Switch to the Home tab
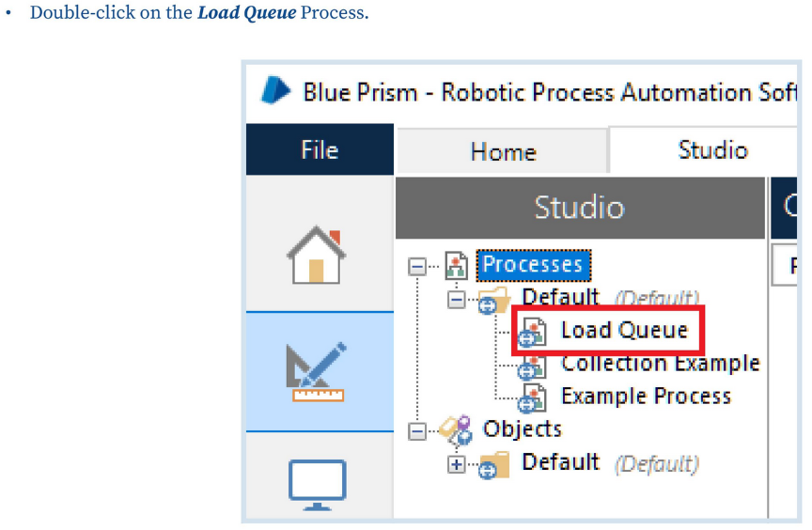Screen dimensions: 812x530 coord(503,151)
